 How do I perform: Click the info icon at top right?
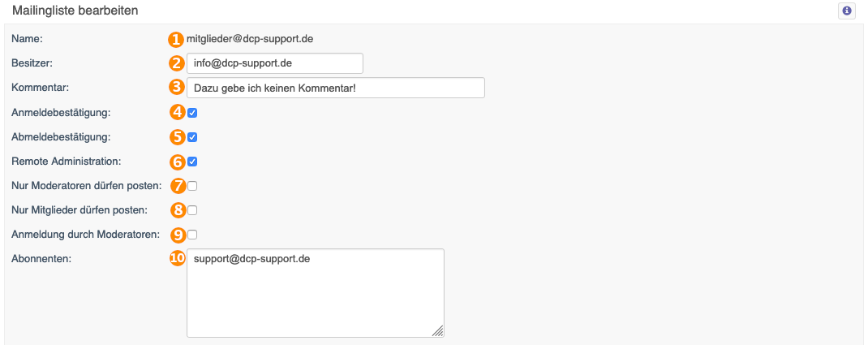[846, 11]
